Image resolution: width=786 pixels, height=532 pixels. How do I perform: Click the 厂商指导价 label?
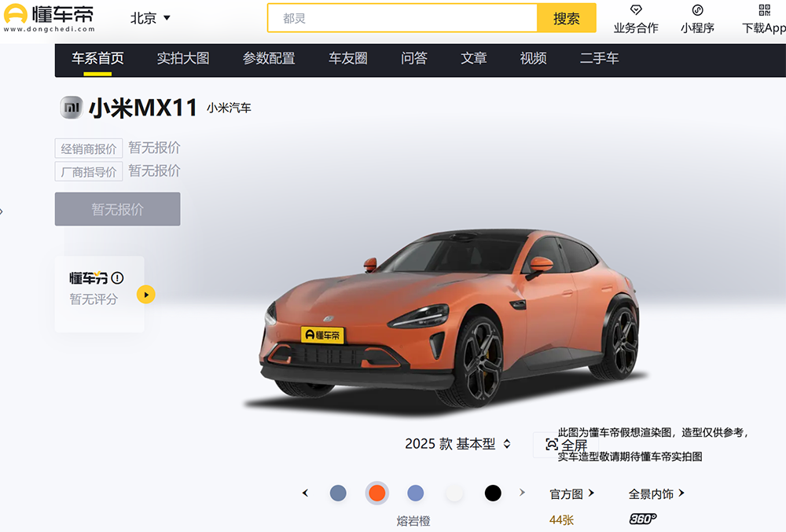[89, 172]
